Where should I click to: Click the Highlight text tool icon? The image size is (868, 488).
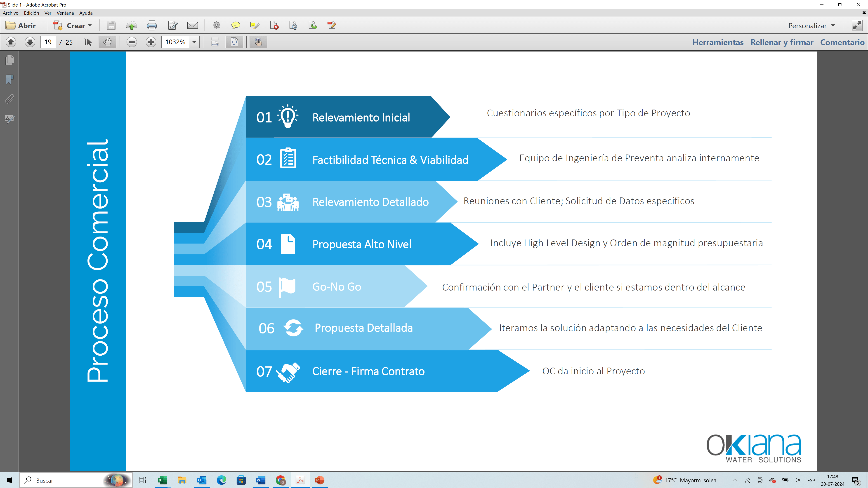[x=255, y=26]
